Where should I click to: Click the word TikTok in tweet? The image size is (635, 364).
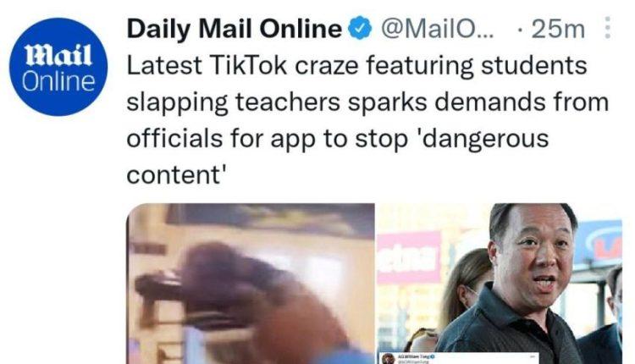(248, 65)
